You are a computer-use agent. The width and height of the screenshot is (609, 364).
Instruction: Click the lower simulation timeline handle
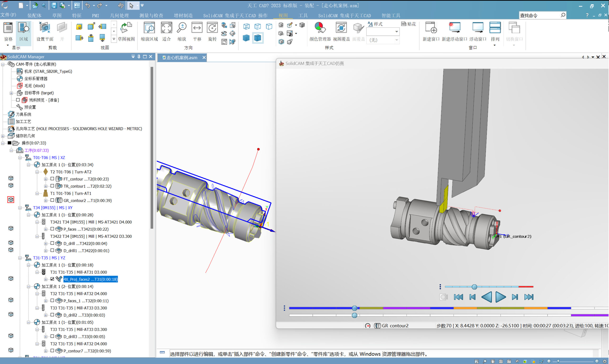click(x=354, y=315)
